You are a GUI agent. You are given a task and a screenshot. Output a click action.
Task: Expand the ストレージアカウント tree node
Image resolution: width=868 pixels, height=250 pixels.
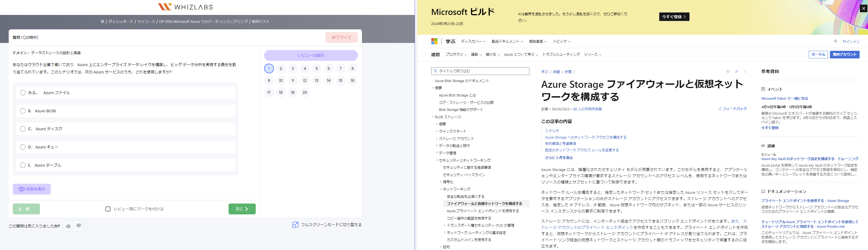click(437, 139)
